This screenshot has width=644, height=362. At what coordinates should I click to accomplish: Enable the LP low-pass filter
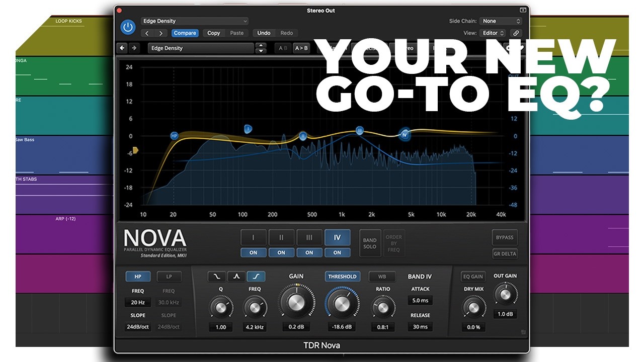(169, 277)
